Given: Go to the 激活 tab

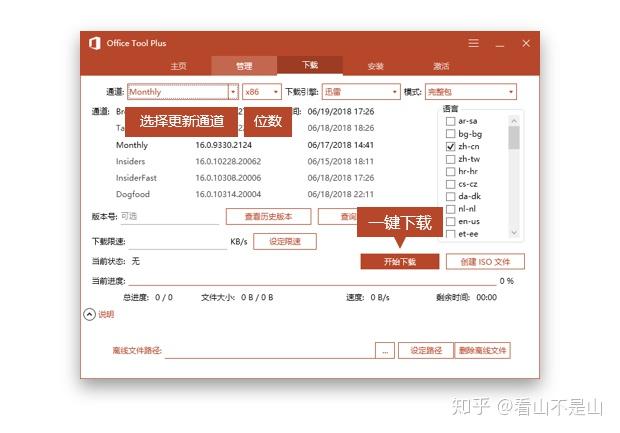Looking at the screenshot, I should coord(441,66).
